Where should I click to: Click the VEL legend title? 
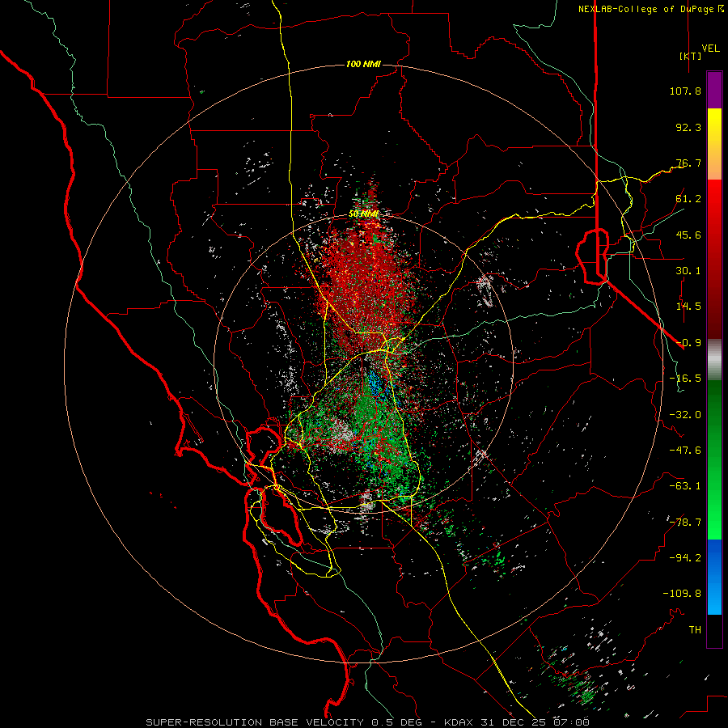tap(710, 48)
